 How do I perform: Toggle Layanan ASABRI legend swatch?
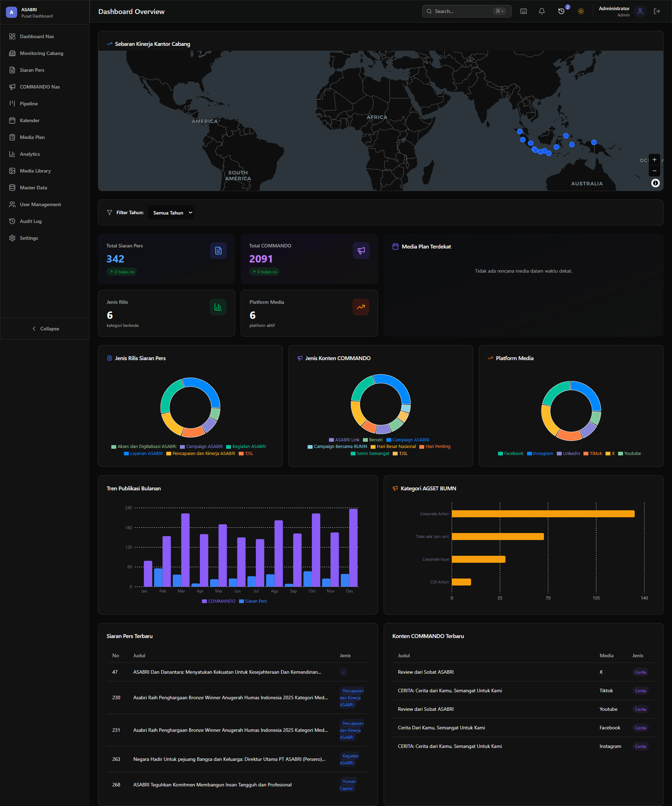[x=126, y=454]
